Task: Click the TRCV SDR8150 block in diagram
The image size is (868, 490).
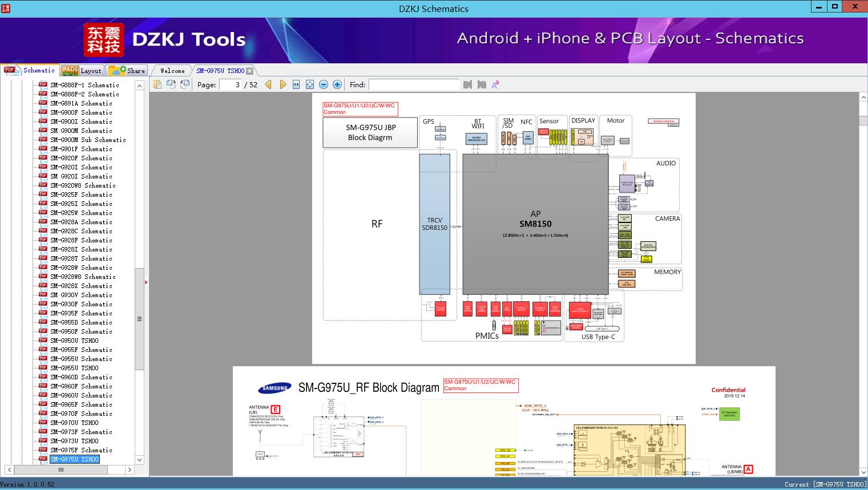Action: (435, 224)
